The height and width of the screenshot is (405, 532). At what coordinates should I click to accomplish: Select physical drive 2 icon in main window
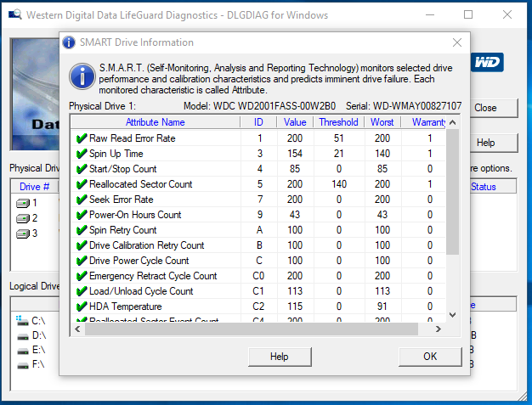(x=23, y=218)
